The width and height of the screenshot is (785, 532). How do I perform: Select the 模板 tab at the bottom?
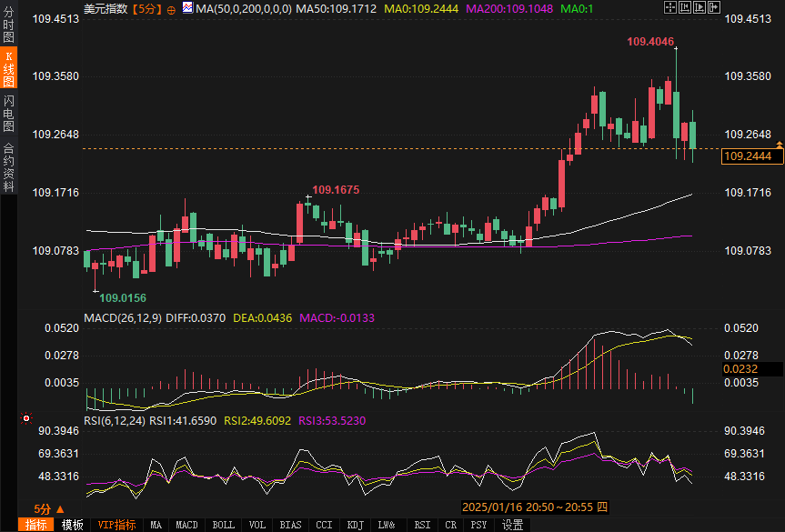tap(73, 525)
